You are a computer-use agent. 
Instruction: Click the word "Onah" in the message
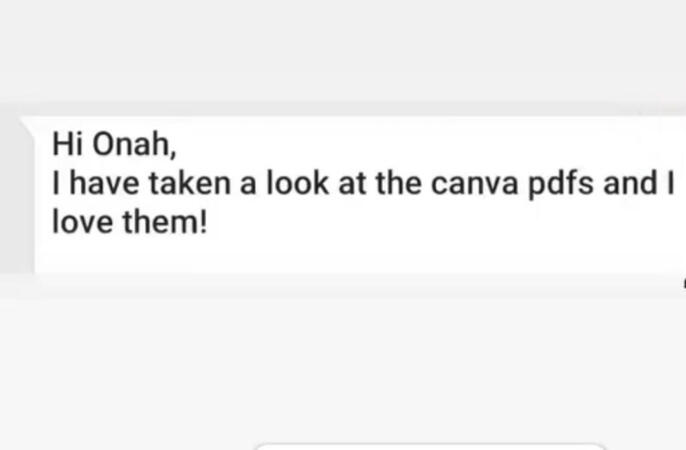tap(133, 146)
